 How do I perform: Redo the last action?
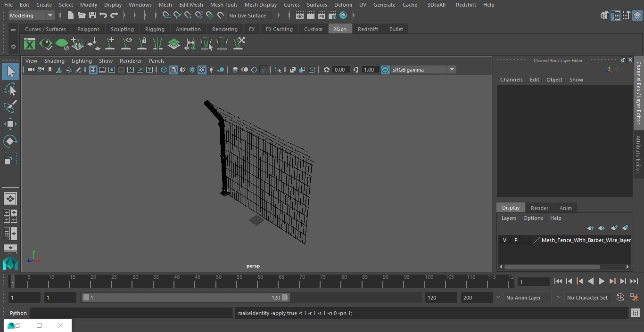point(114,16)
